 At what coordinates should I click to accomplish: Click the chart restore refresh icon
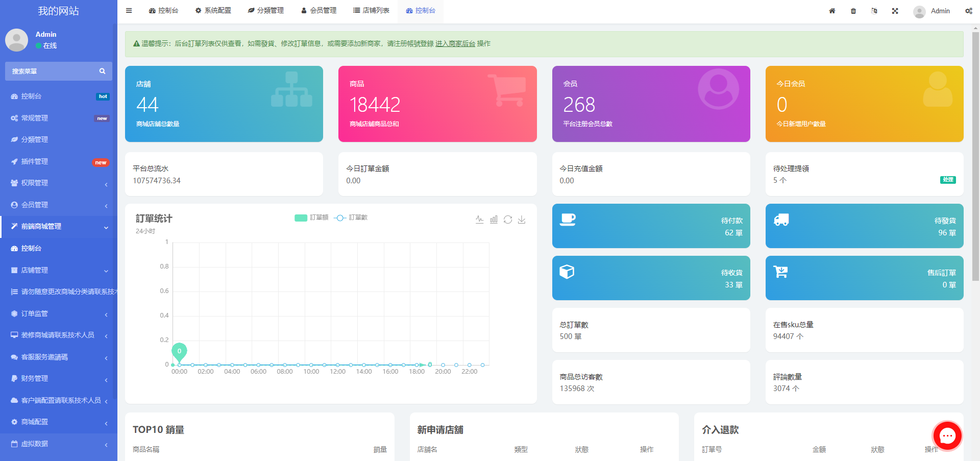[508, 220]
